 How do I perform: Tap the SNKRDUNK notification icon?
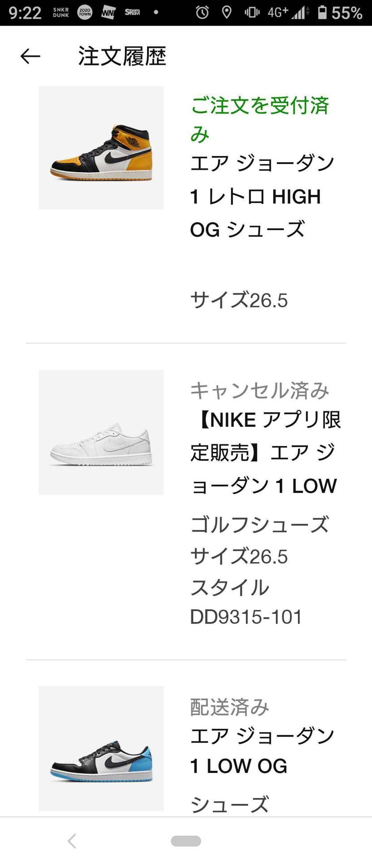[61, 13]
